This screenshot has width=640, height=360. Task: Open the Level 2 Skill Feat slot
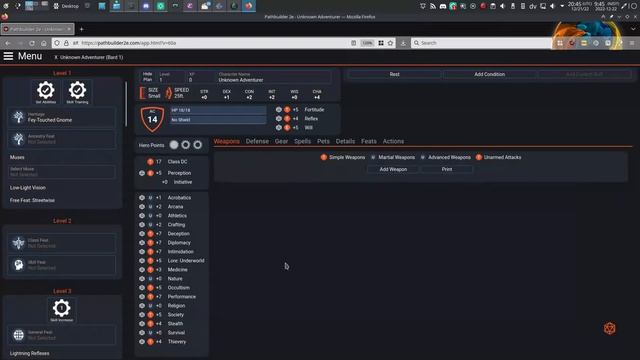[62, 265]
